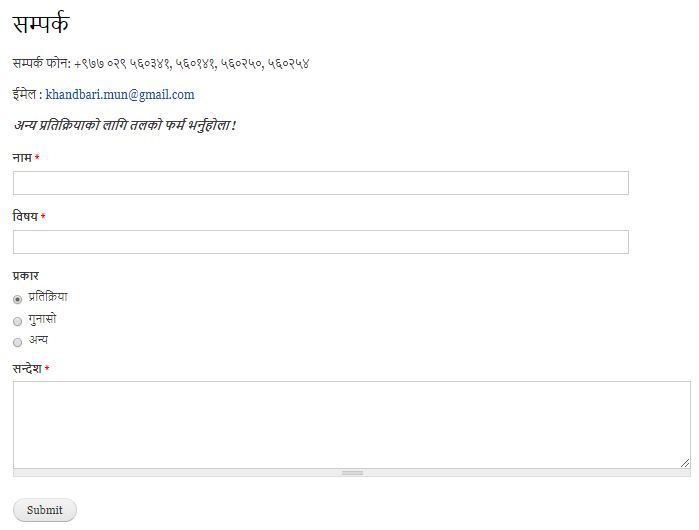Click the प्रकार group label
The width and height of the screenshot is (699, 530).
coord(25,275)
